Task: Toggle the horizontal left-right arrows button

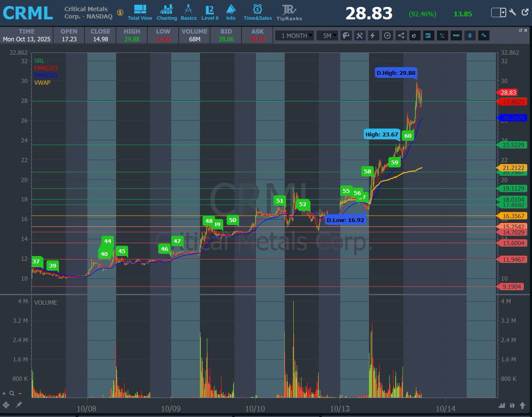Action: point(484,35)
